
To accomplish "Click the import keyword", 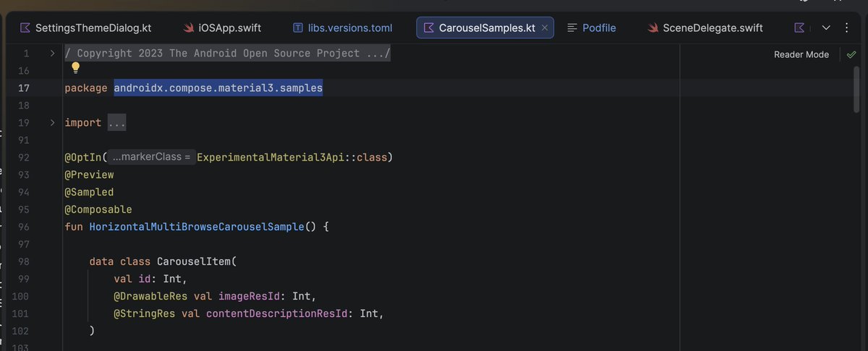I will pos(82,123).
